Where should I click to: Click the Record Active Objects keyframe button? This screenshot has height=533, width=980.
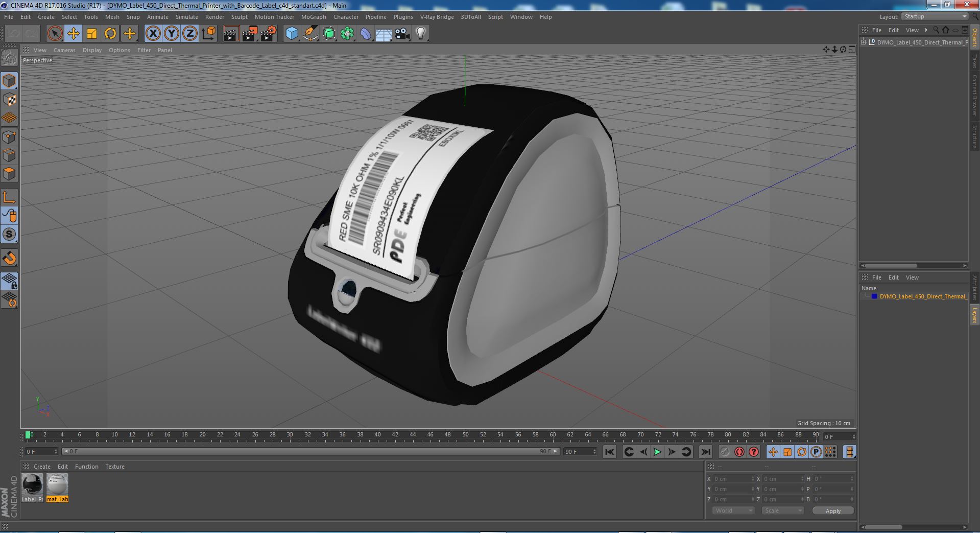pos(725,452)
